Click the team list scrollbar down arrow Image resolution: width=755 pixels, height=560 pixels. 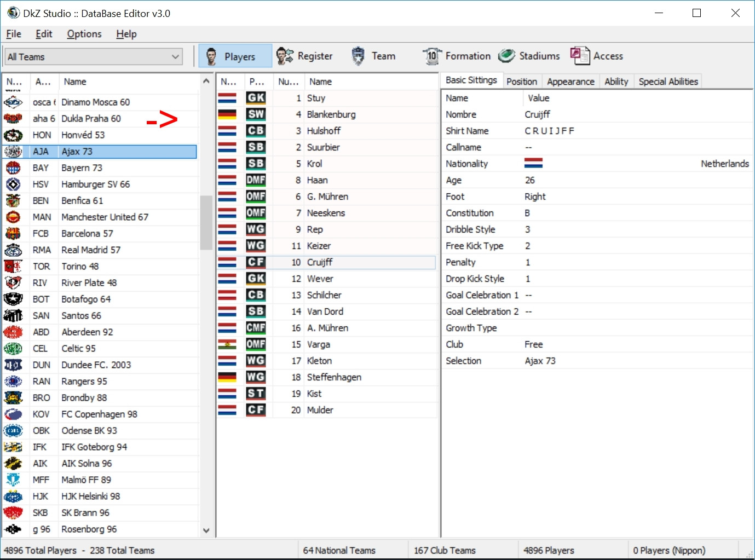tap(206, 530)
